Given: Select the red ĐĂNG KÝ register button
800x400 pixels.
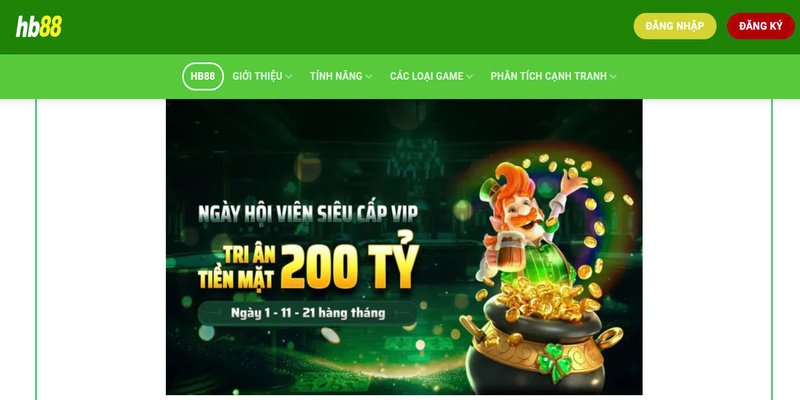Looking at the screenshot, I should (x=760, y=26).
